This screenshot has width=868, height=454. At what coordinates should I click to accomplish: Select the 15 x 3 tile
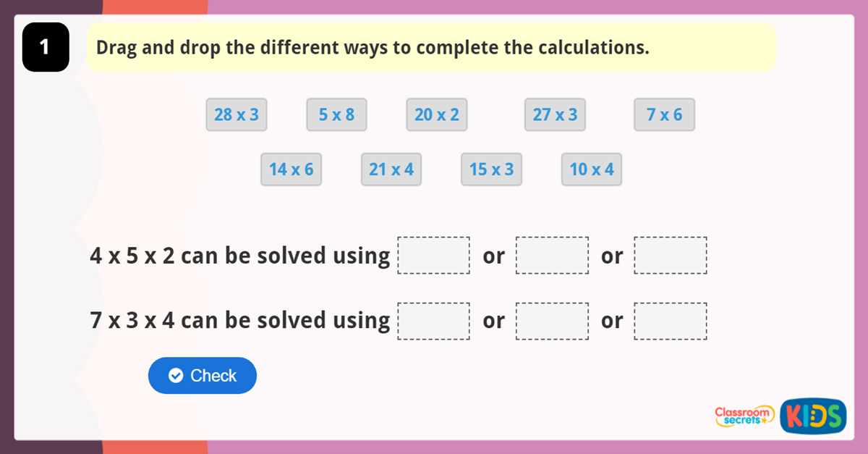tap(491, 169)
